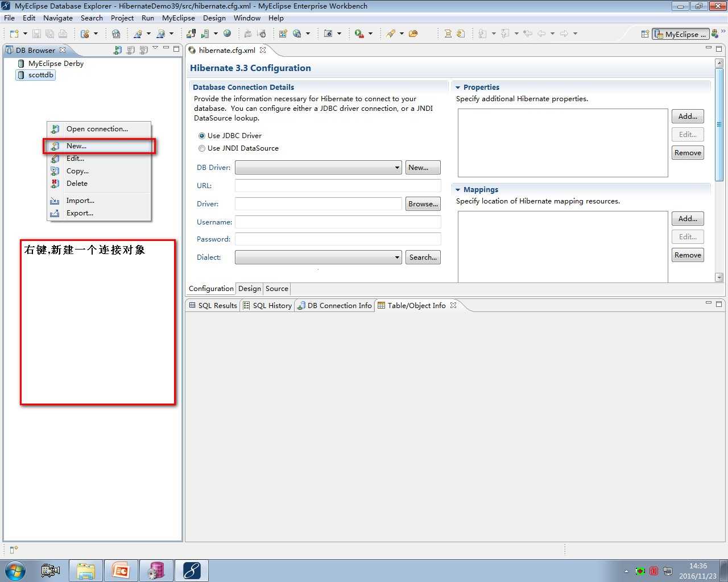The image size is (728, 582).
Task: Open the MyEclipse menu in the menu bar
Action: click(179, 18)
